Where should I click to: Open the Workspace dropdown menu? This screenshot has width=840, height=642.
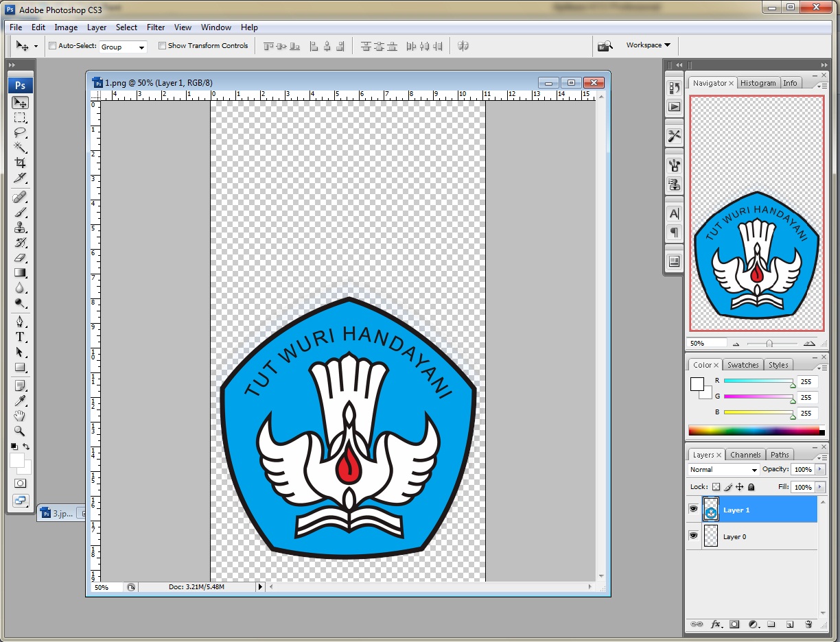coord(648,45)
